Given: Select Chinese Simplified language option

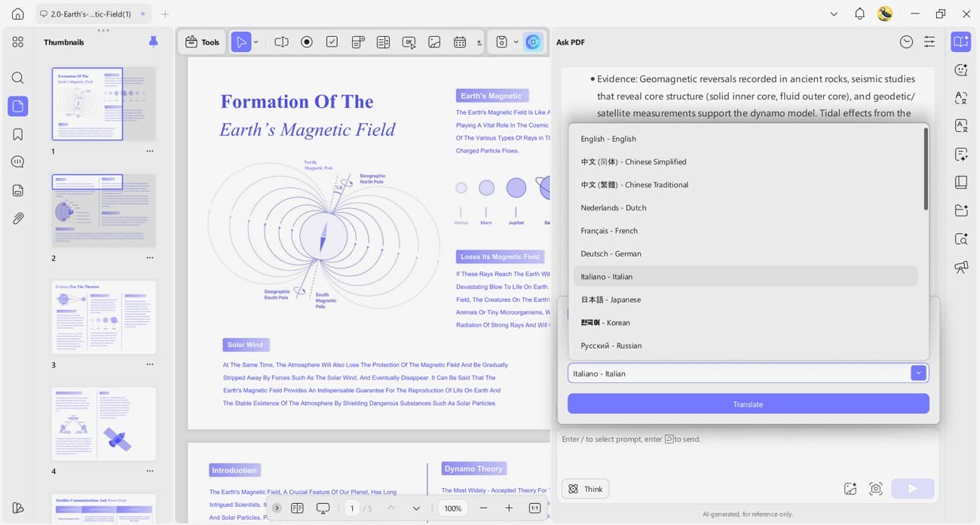Looking at the screenshot, I should 746,161.
